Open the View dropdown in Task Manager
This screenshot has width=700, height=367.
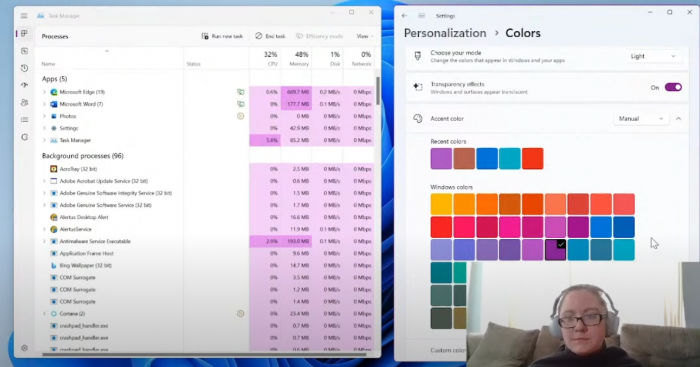click(x=365, y=36)
